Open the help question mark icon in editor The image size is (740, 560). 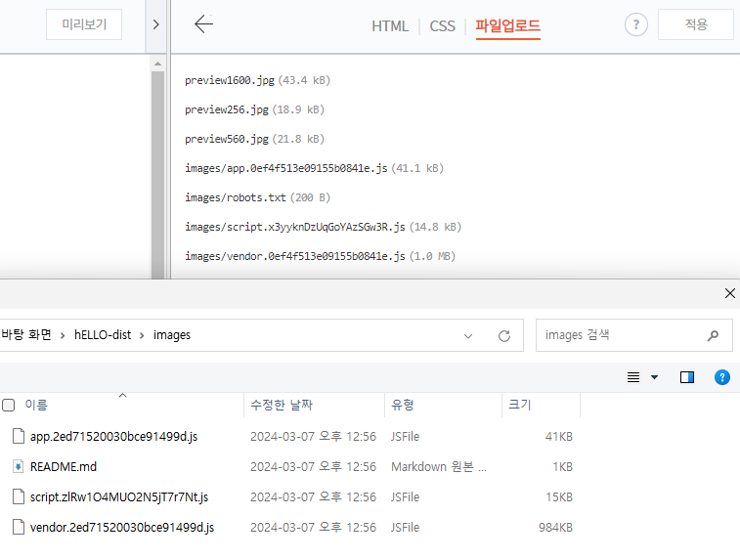point(635,24)
